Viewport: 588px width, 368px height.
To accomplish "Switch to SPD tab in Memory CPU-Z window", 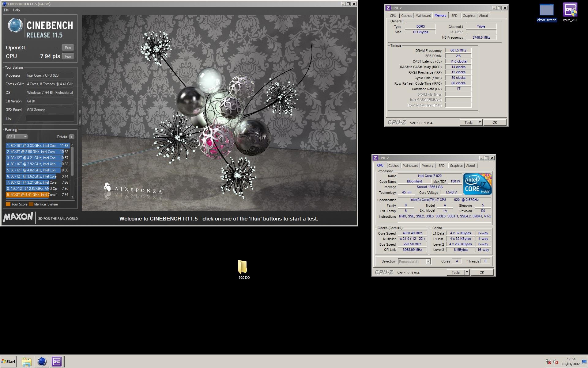I will tap(454, 16).
